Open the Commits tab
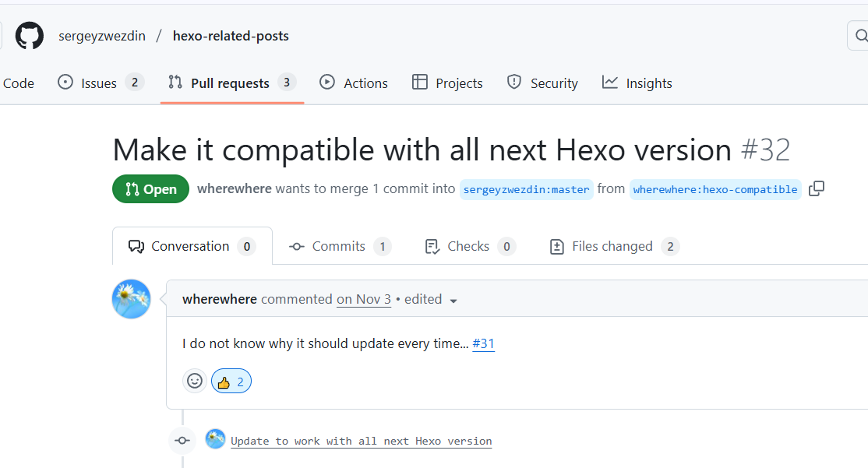The height and width of the screenshot is (468, 868). coord(339,247)
